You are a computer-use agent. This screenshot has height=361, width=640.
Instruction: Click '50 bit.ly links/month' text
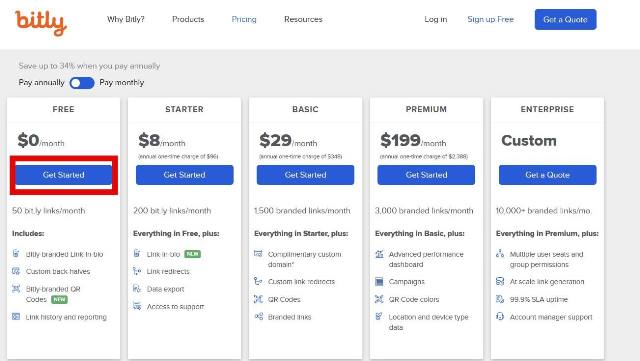click(x=49, y=211)
